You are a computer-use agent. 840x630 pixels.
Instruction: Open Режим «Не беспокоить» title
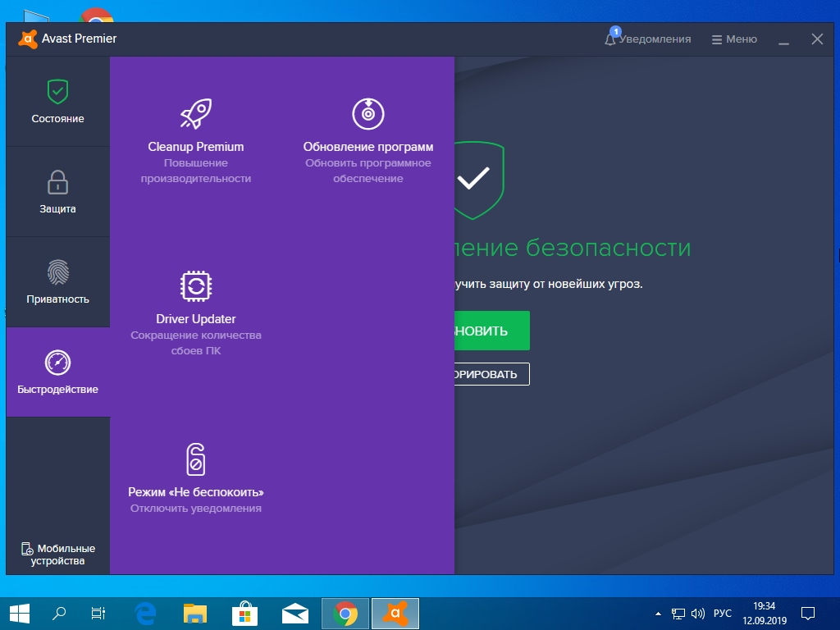pos(196,492)
